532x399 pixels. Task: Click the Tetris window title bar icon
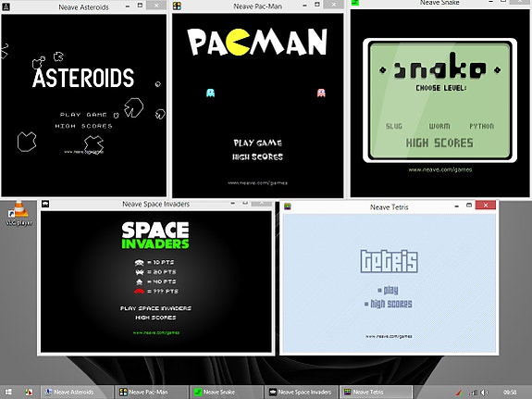point(288,206)
